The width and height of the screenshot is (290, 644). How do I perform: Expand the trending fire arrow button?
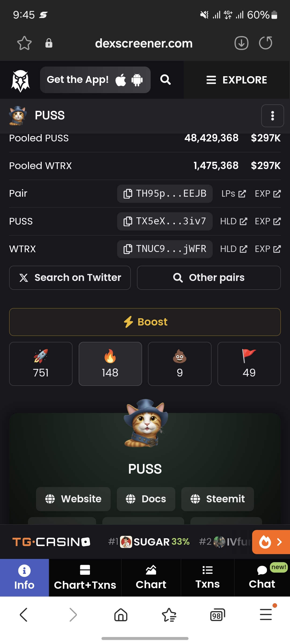[x=271, y=542]
